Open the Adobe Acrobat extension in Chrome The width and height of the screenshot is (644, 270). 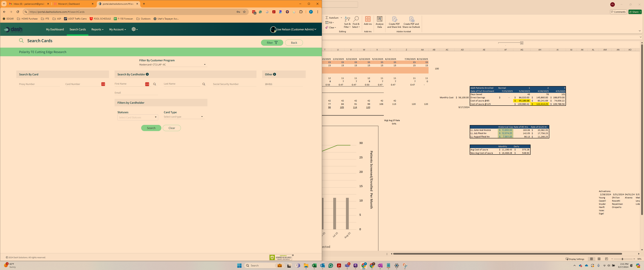click(x=274, y=12)
